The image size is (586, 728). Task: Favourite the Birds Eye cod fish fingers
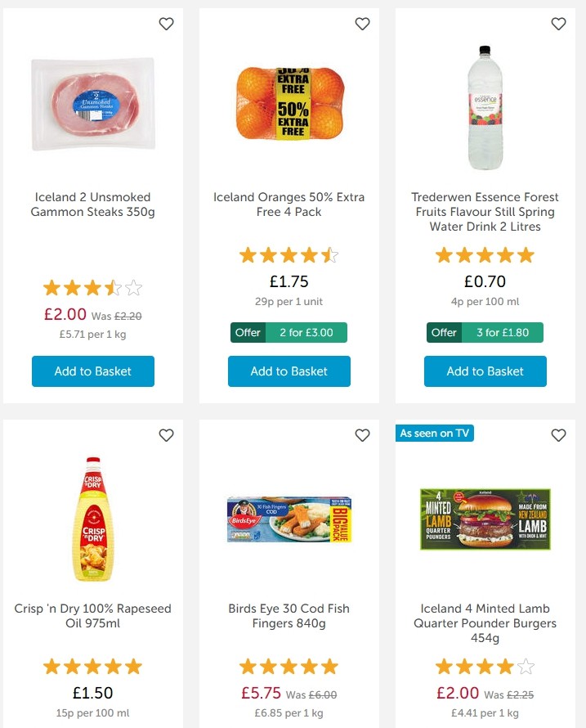tap(362, 436)
